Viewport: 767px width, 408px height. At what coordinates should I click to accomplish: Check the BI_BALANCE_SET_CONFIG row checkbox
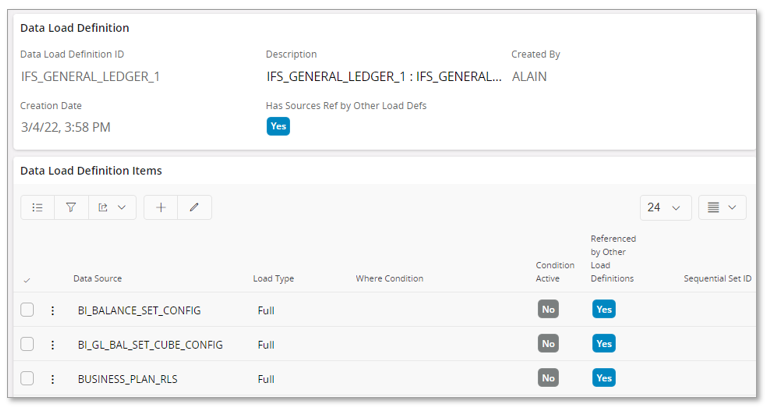pos(27,310)
